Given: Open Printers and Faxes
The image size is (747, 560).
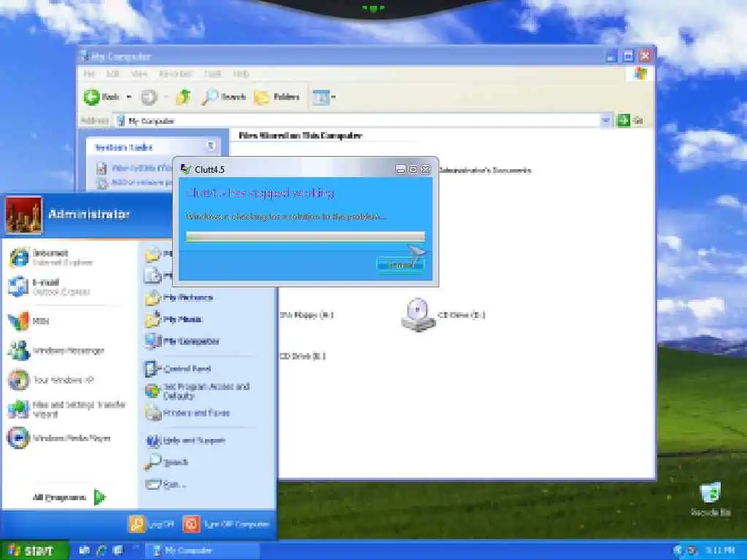Looking at the screenshot, I should pos(187,413).
